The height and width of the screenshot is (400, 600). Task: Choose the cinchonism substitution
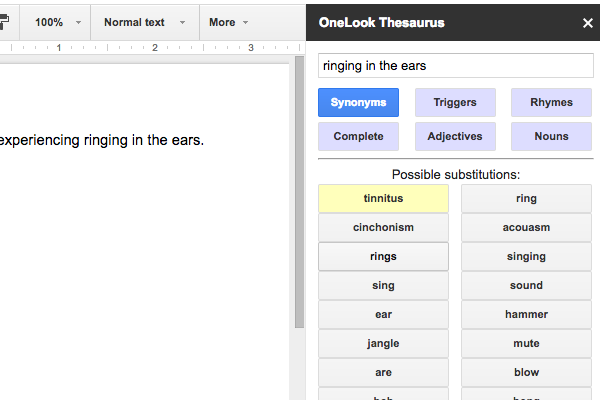[383, 227]
